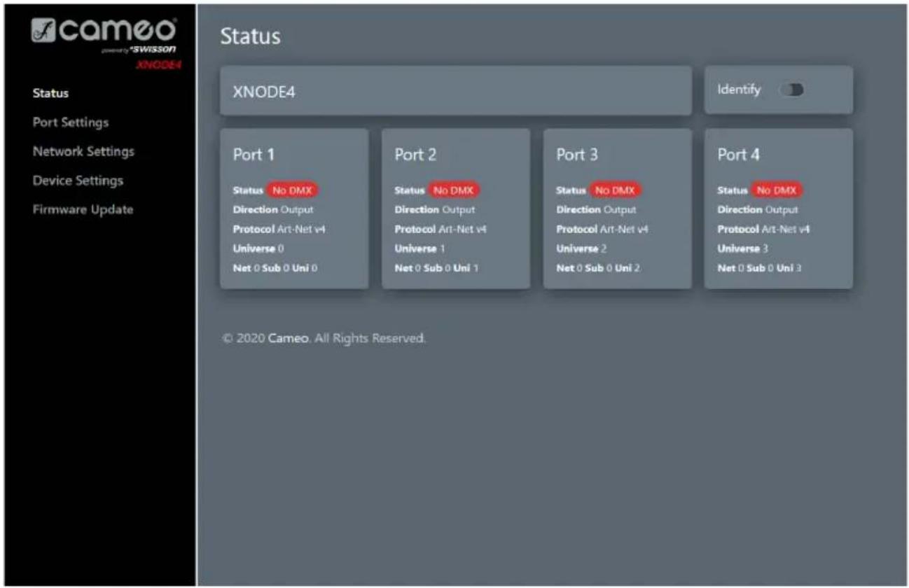
Task: Open Port Settings in sidebar
Action: [70, 122]
